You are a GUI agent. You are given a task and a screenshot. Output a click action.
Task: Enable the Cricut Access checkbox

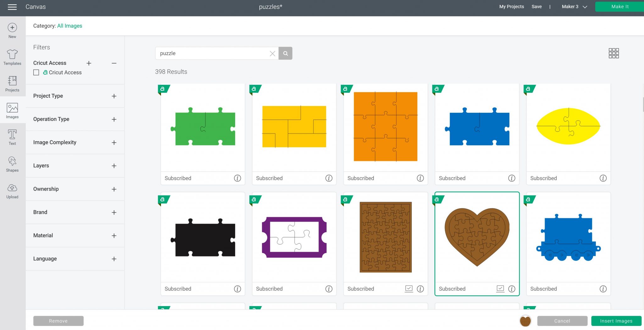(36, 73)
